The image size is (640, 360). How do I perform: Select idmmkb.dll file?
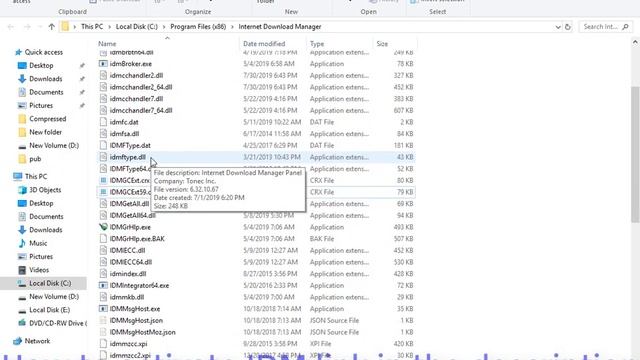coord(127,297)
